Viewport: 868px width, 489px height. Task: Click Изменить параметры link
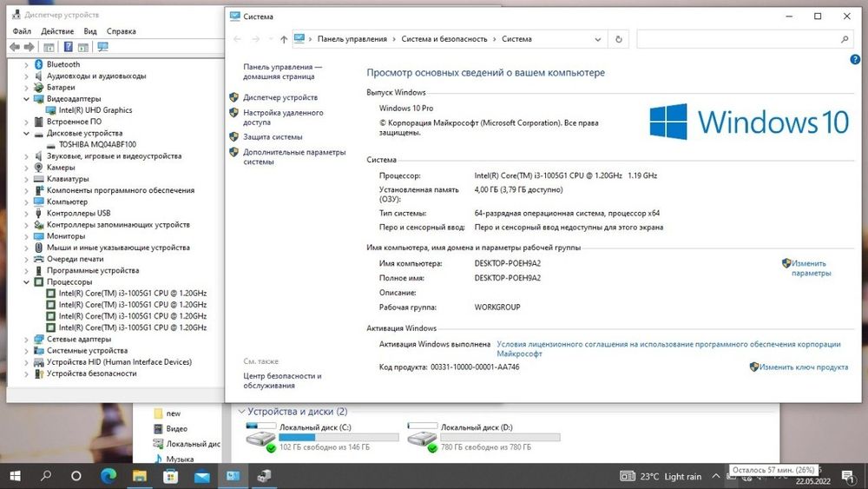coord(811,268)
